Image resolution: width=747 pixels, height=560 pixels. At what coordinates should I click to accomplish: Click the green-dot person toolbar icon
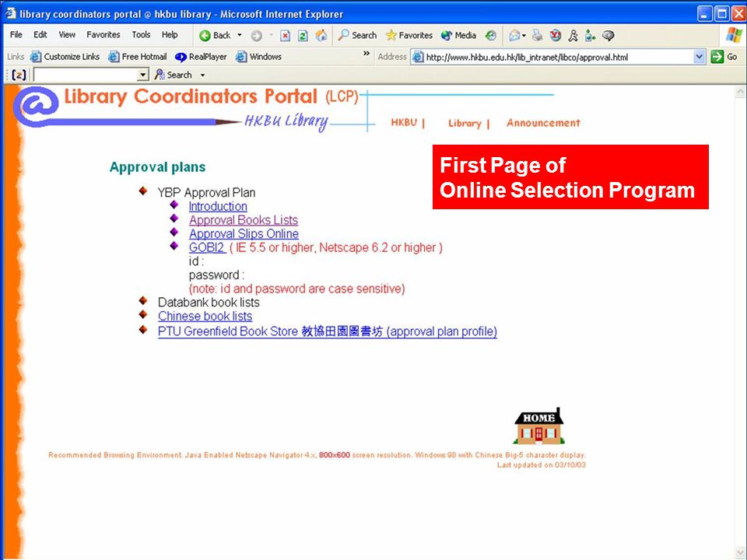591,35
